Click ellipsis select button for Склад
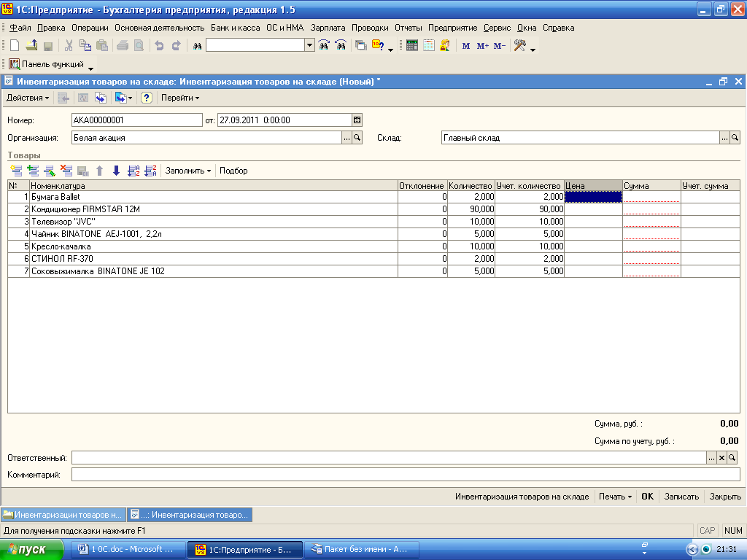 pyautogui.click(x=724, y=138)
